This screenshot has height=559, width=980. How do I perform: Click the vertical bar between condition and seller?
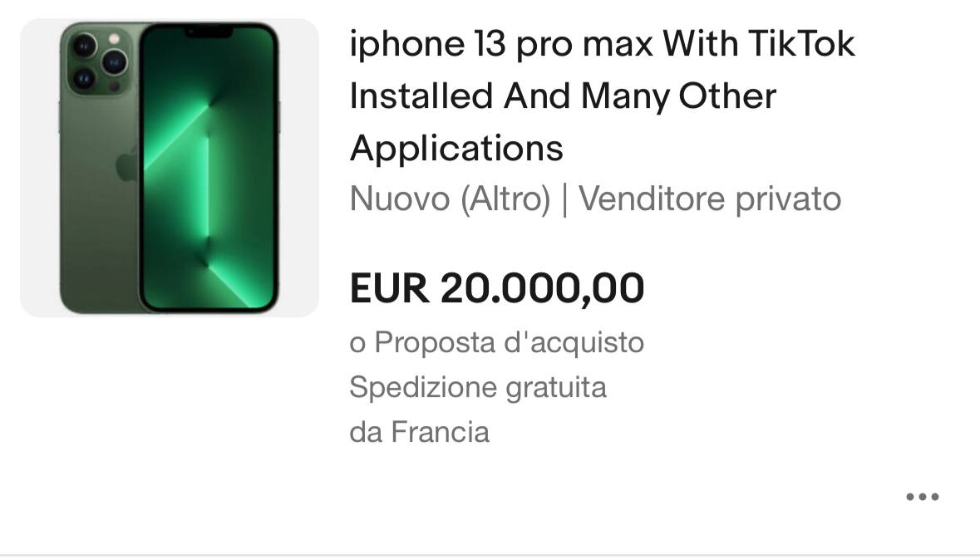click(x=565, y=199)
